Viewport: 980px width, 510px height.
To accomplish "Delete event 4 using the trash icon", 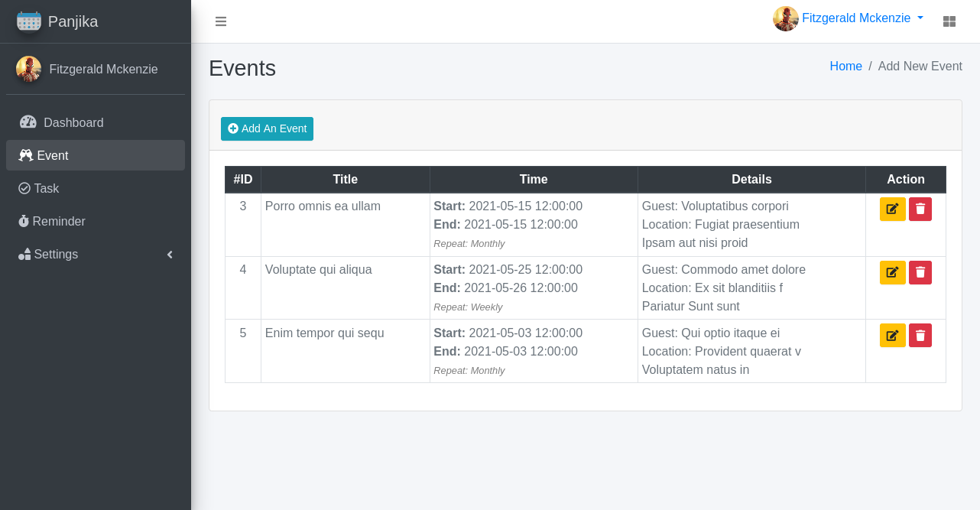I will 920,273.
